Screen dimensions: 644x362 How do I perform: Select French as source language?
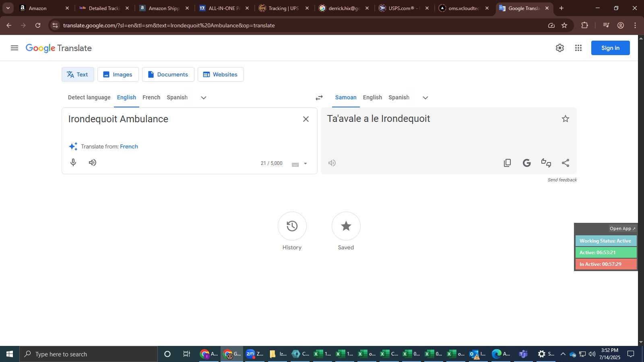(x=151, y=97)
